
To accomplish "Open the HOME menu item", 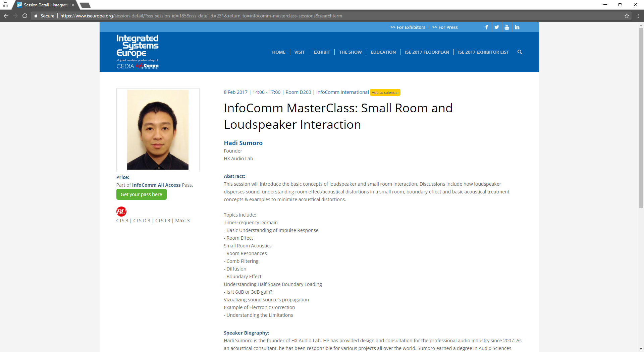I will [x=279, y=52].
